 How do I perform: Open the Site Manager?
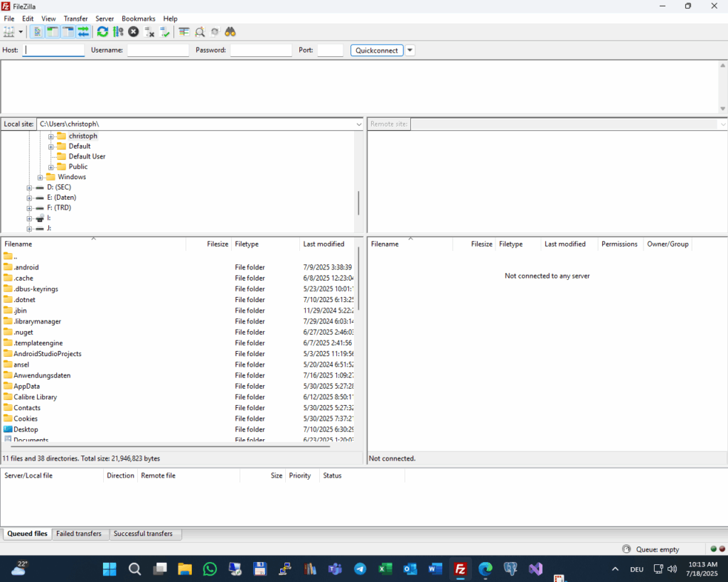click(x=9, y=31)
